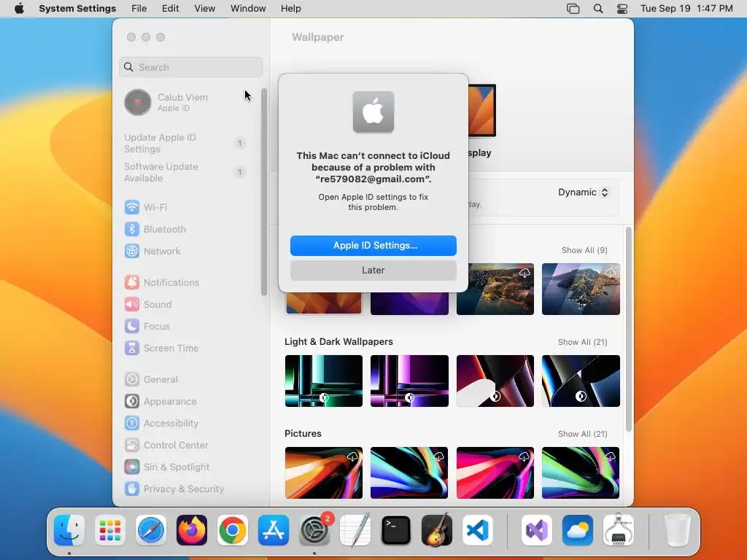747x560 pixels.
Task: Open Screen Time settings
Action: [161, 348]
